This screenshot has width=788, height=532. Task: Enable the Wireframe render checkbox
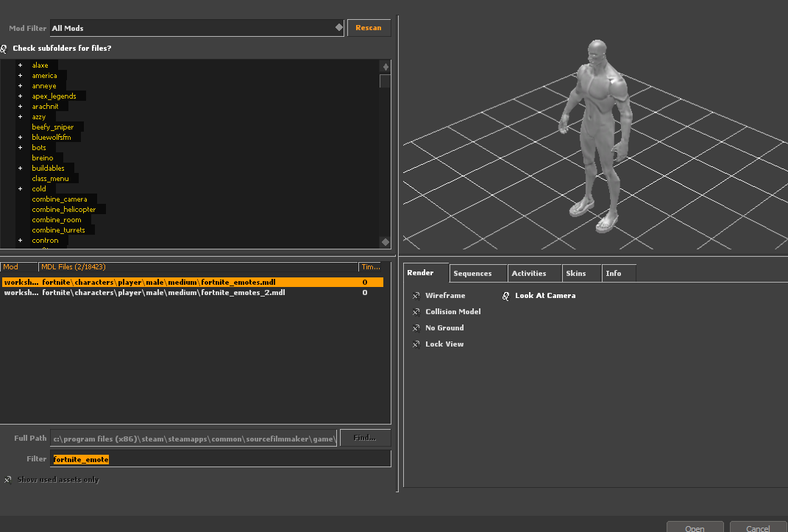point(417,296)
